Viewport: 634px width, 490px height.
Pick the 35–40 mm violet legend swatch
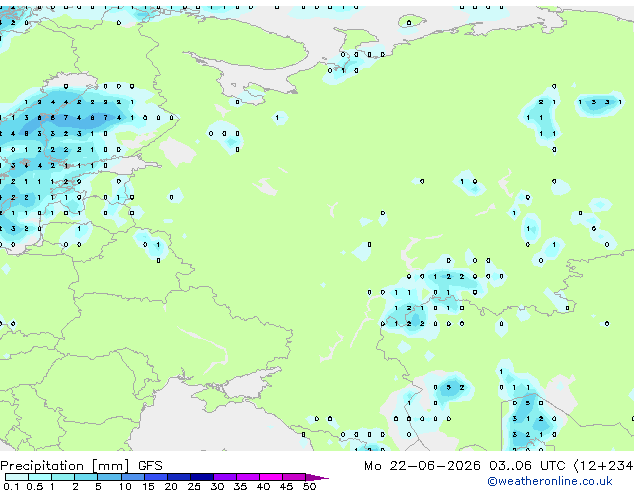pyautogui.click(x=247, y=477)
